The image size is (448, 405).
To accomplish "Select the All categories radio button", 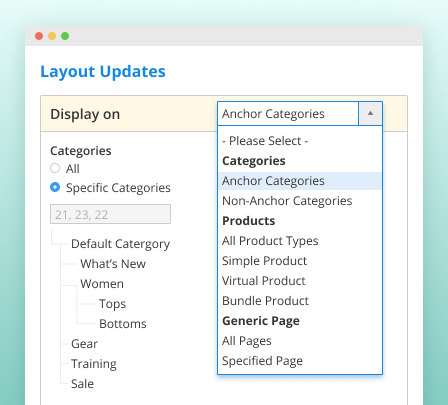I will pos(55,168).
